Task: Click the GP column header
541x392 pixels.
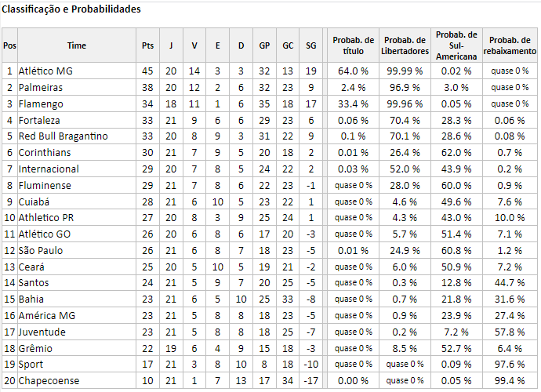Action: tap(264, 45)
